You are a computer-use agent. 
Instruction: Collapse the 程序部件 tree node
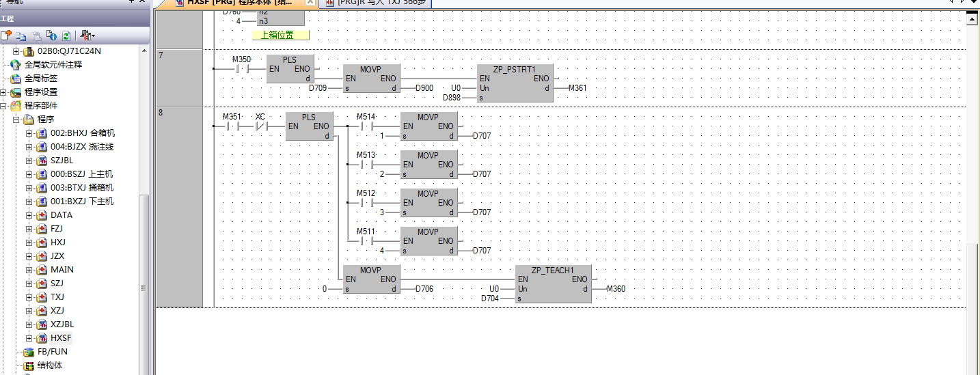(x=3, y=106)
